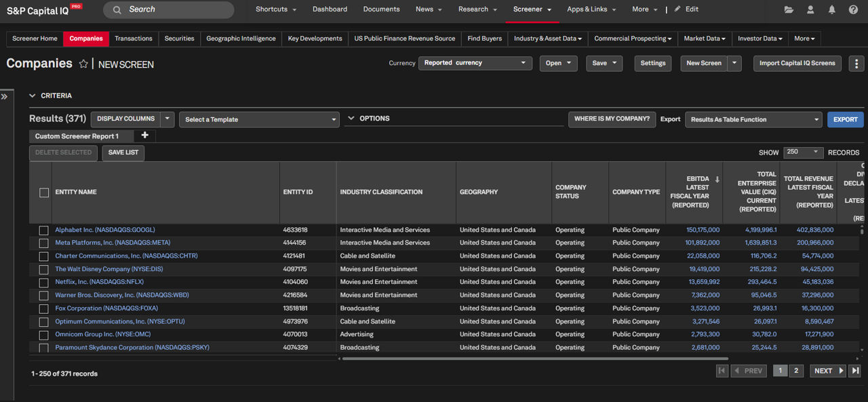Image resolution: width=868 pixels, height=402 pixels.
Task: Open the Alphabet Inc. (NASDAQGS:GOOGL) link
Action: coord(105,230)
